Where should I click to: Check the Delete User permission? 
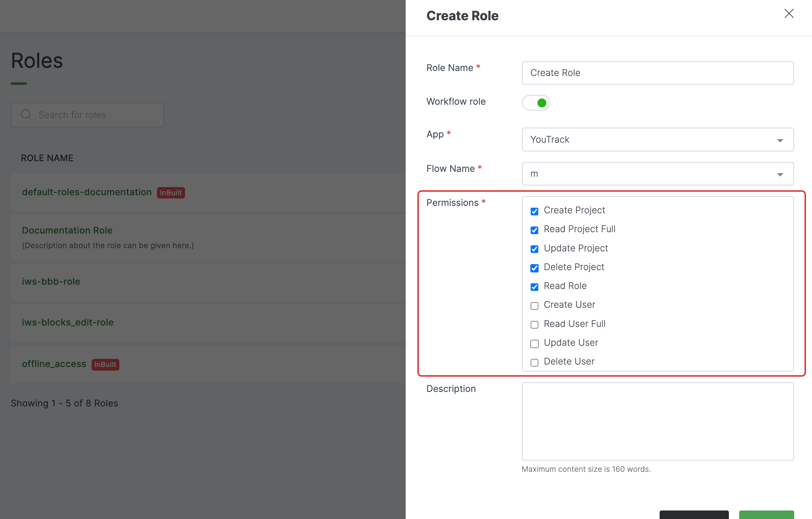534,362
